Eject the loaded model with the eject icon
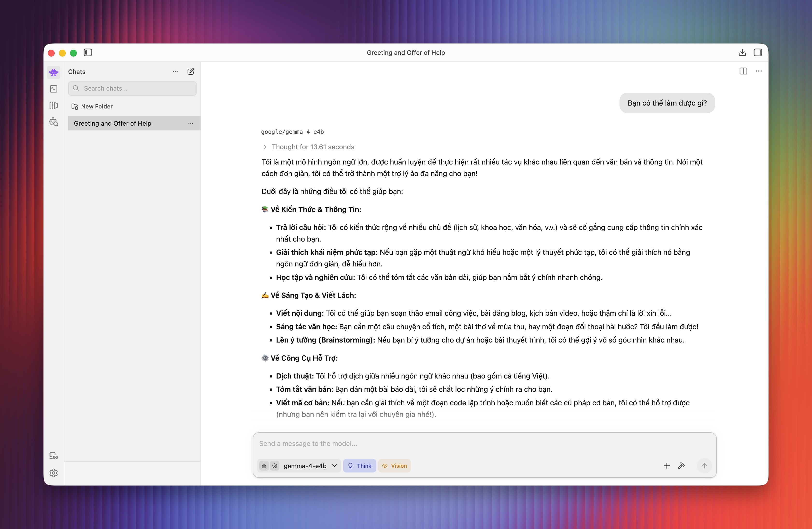The height and width of the screenshot is (529, 812). click(264, 466)
